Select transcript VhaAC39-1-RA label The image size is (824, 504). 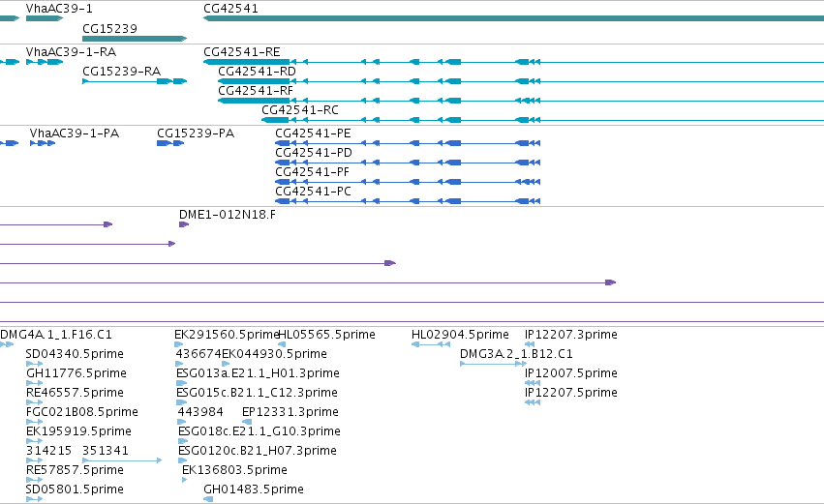[x=71, y=52]
